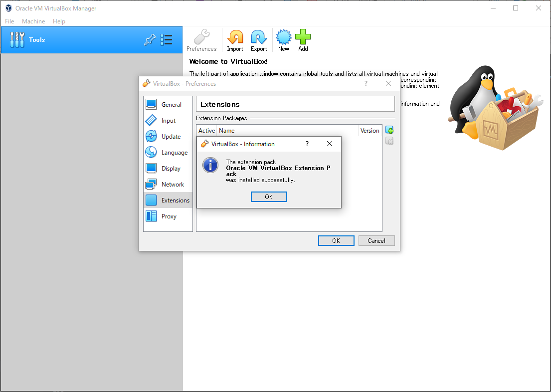Click the Information dialog help question mark
Screen dimensions: 551x392
click(307, 144)
